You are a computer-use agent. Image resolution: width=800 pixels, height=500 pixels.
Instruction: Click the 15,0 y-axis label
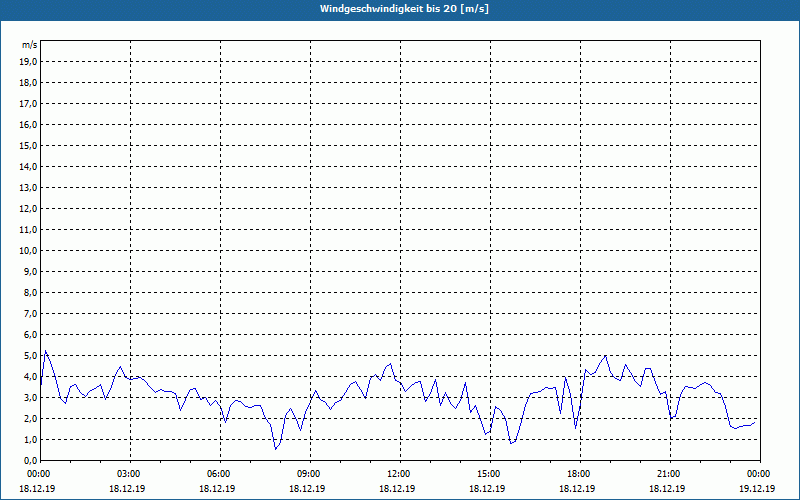pyautogui.click(x=28, y=145)
